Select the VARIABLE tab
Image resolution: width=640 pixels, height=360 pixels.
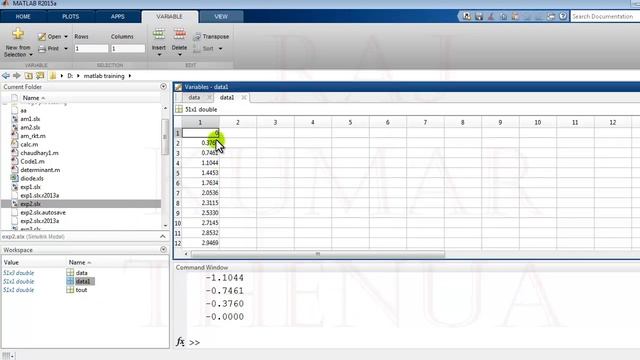click(169, 16)
